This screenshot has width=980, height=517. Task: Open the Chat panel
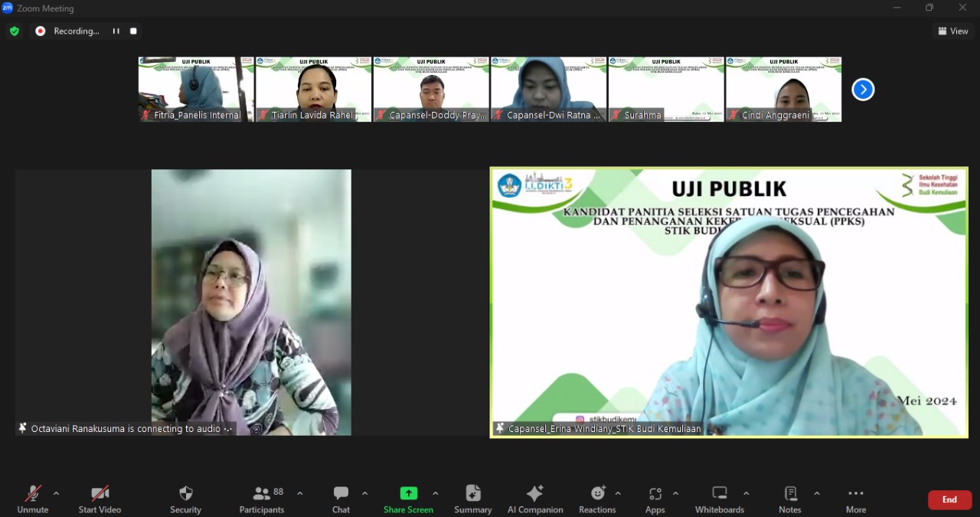341,499
